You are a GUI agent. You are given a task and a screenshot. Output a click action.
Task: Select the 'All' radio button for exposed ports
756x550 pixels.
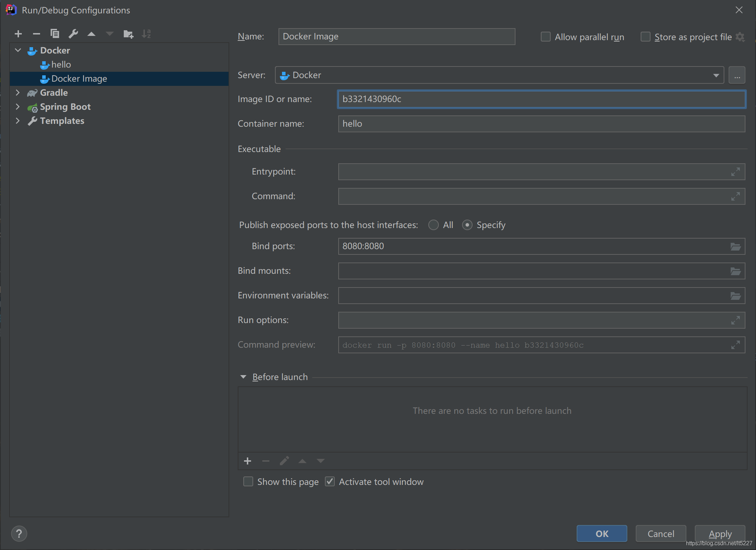coord(433,225)
